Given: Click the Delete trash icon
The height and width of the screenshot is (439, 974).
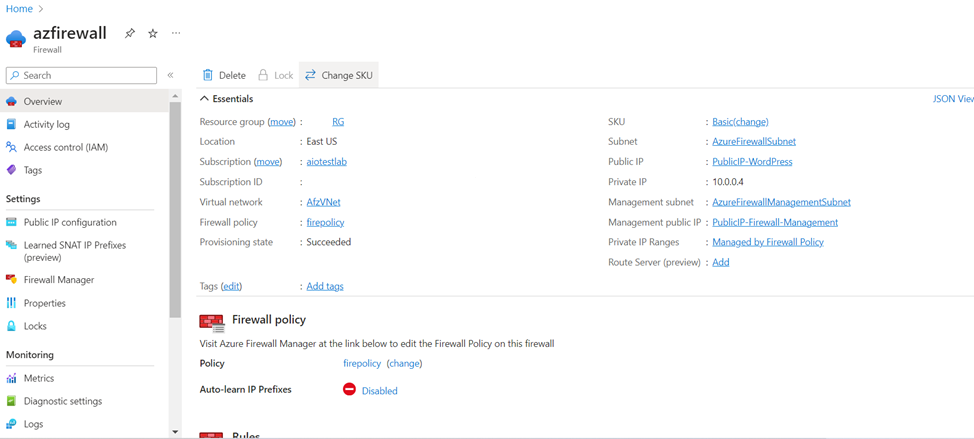Looking at the screenshot, I should pos(208,75).
